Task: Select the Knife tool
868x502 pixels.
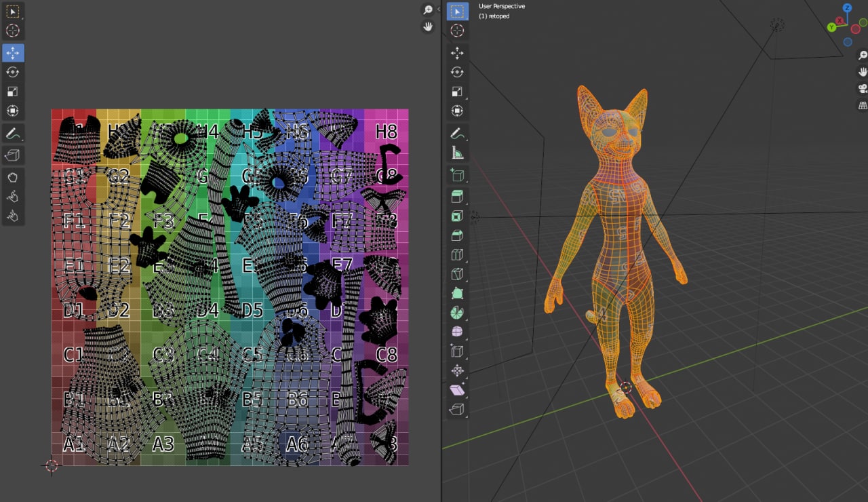Action: point(458,274)
